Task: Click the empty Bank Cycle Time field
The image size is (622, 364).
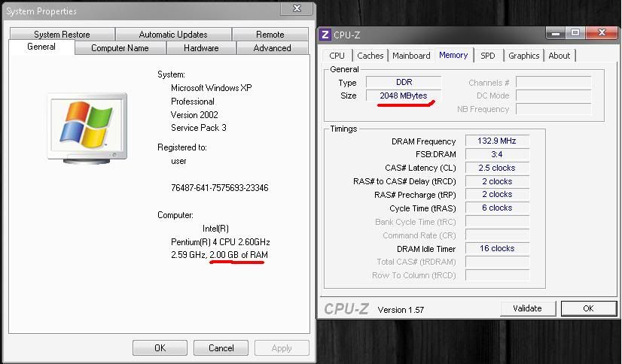Action: 497,221
